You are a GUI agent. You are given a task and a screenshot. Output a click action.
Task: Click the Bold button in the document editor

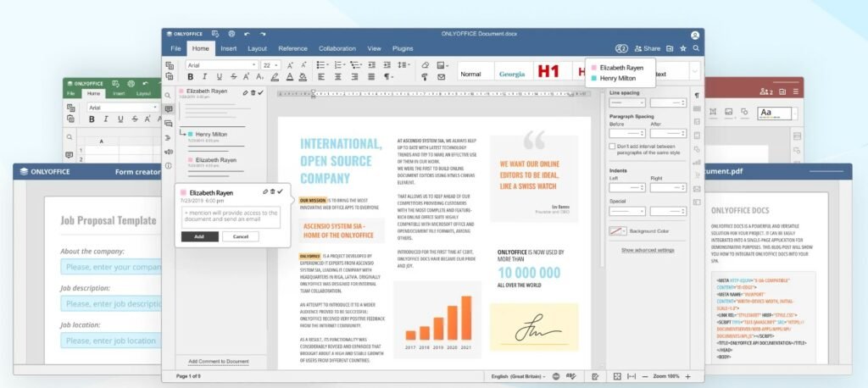tap(191, 77)
